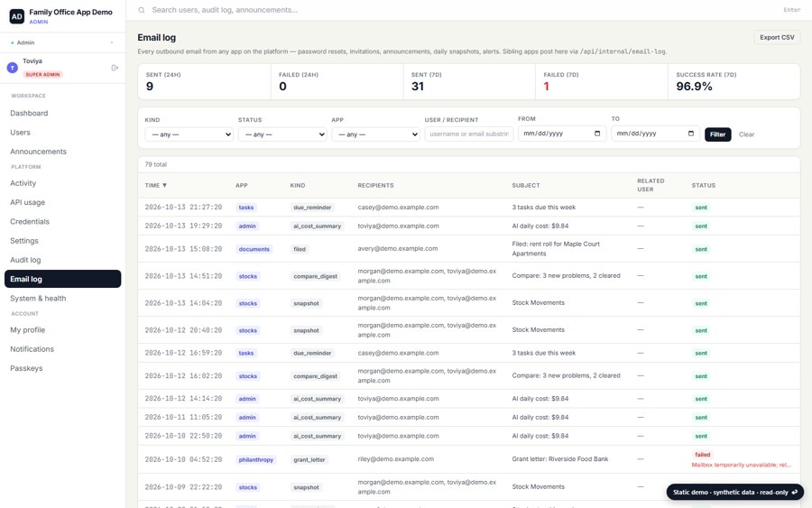Click recipient riley@demo.example.com

point(396,458)
